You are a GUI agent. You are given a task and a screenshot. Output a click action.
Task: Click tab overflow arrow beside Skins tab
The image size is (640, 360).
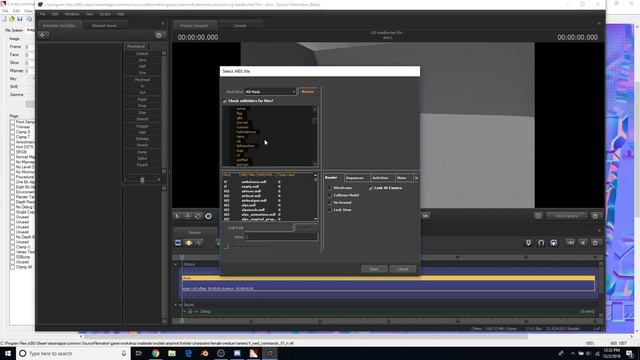pos(416,178)
